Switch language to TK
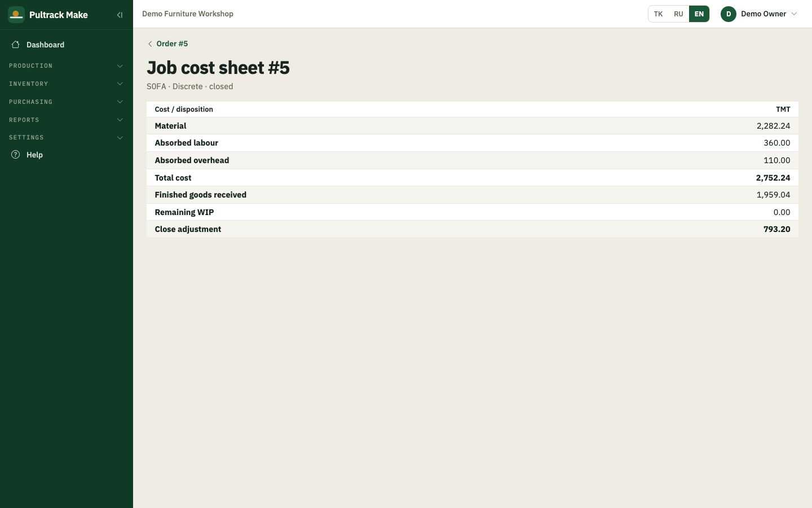Screen dimensions: 812x508 658,14
